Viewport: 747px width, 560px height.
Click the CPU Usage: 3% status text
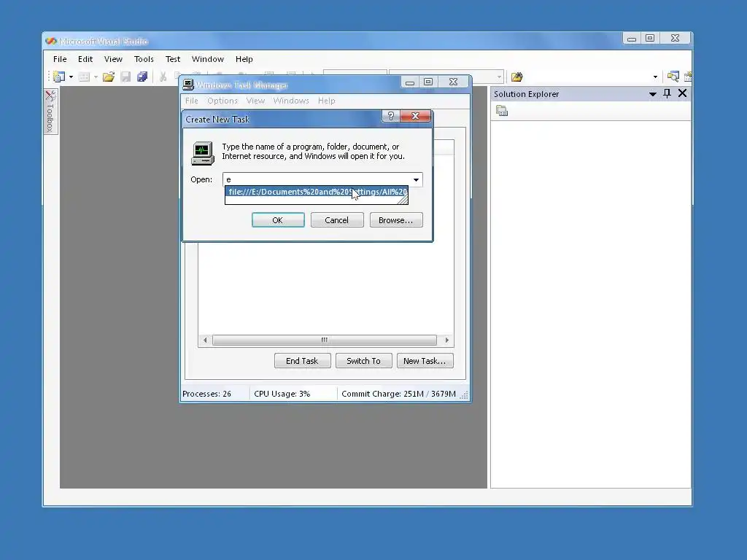click(x=282, y=394)
